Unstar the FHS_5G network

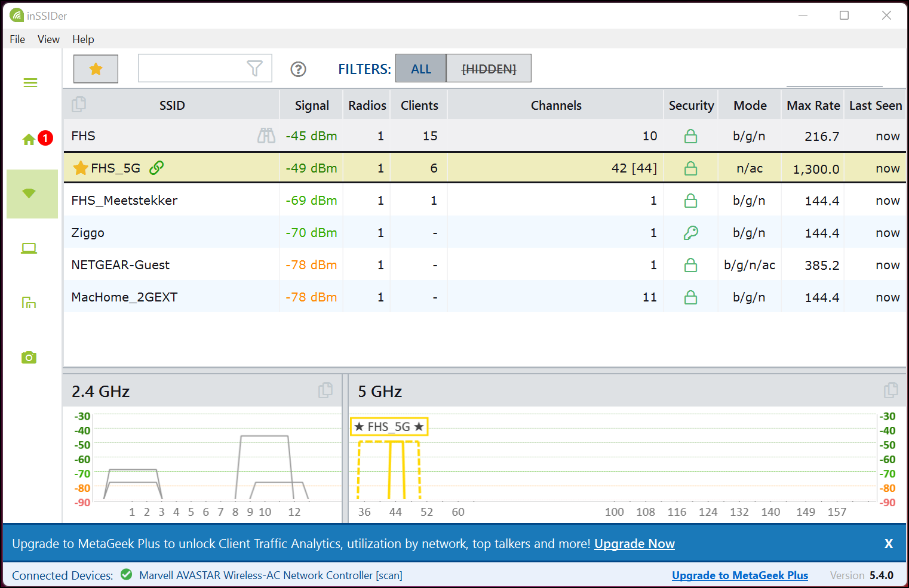point(81,168)
